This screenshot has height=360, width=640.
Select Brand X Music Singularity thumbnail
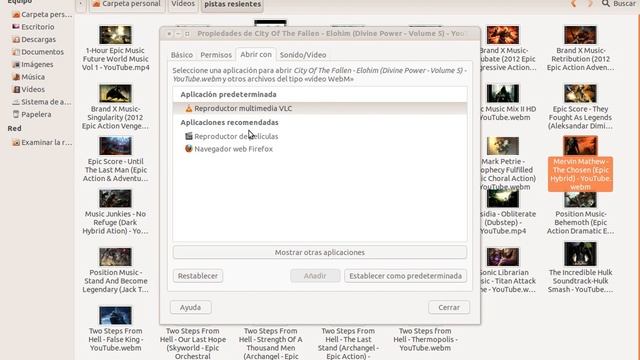pyautogui.click(x=115, y=93)
